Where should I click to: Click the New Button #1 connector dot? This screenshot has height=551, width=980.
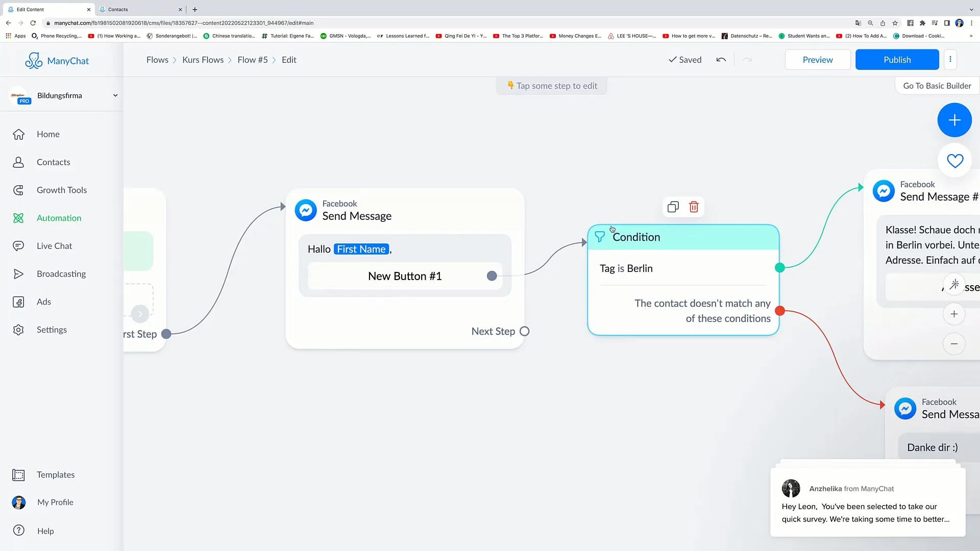(x=492, y=276)
